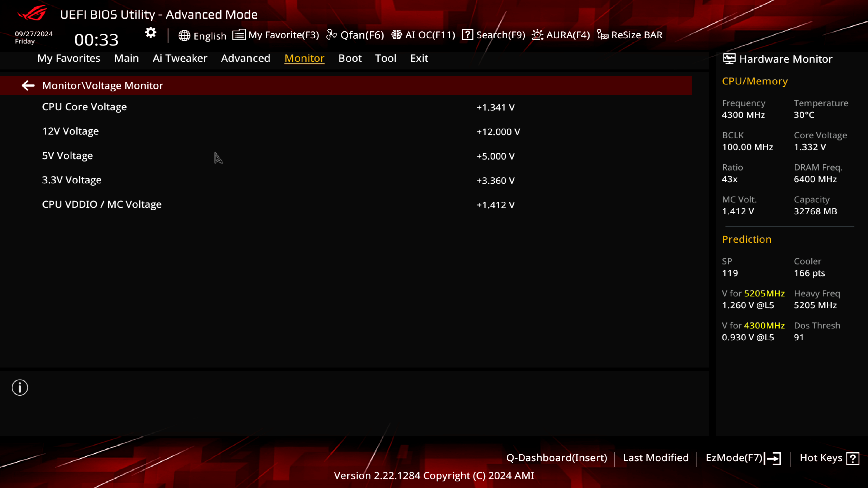Open Boot menu tab
Image resolution: width=868 pixels, height=488 pixels.
(350, 58)
